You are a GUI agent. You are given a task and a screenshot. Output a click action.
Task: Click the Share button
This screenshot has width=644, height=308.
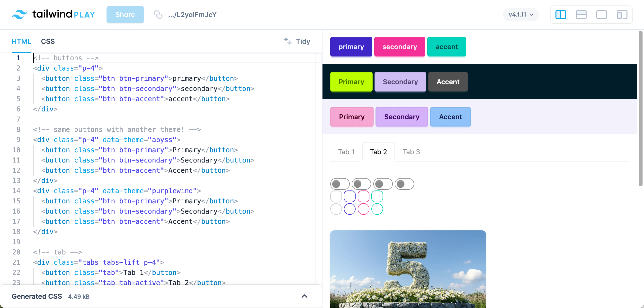tap(125, 15)
